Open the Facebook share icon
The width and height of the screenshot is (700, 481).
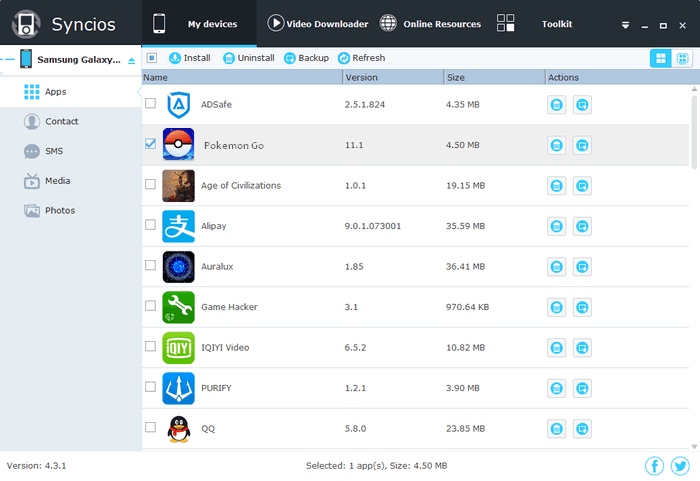click(654, 466)
